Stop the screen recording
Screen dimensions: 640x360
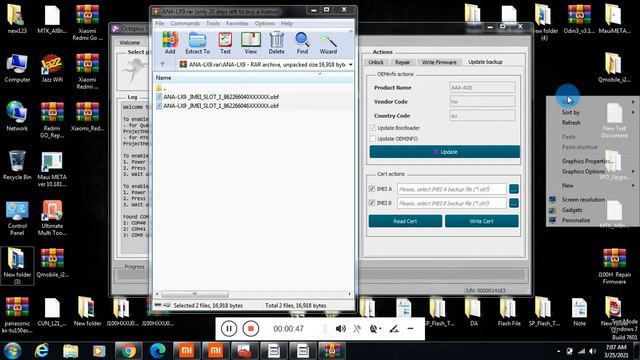click(251, 329)
